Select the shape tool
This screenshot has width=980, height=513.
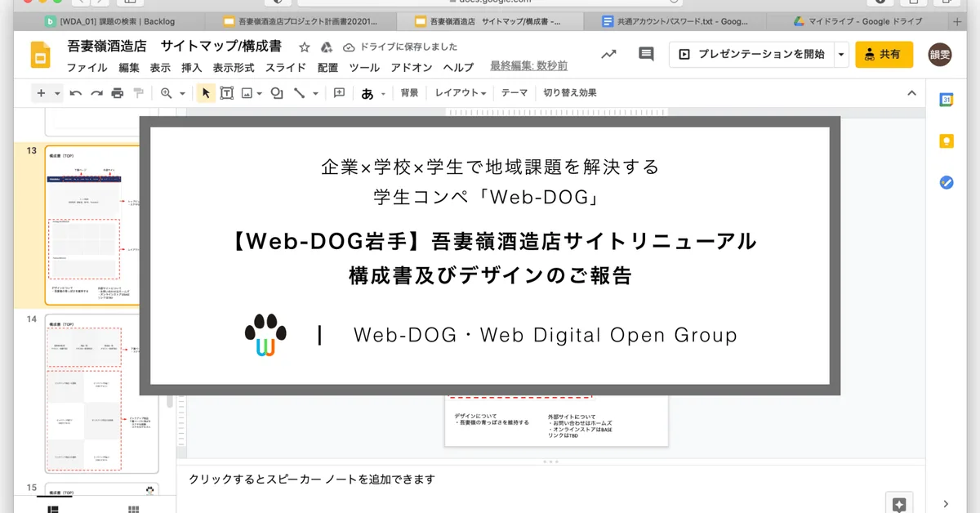[277, 93]
